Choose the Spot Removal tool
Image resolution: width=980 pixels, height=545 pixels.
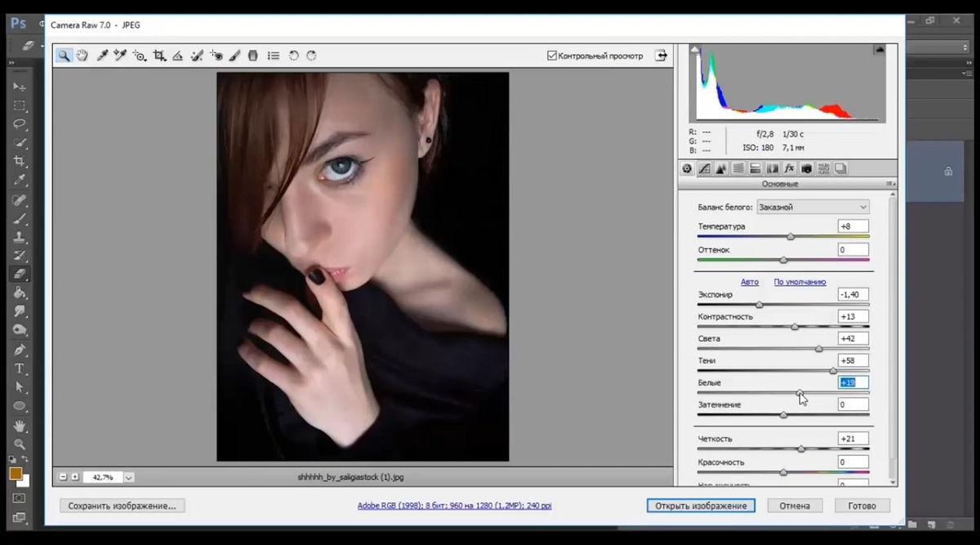click(x=197, y=56)
